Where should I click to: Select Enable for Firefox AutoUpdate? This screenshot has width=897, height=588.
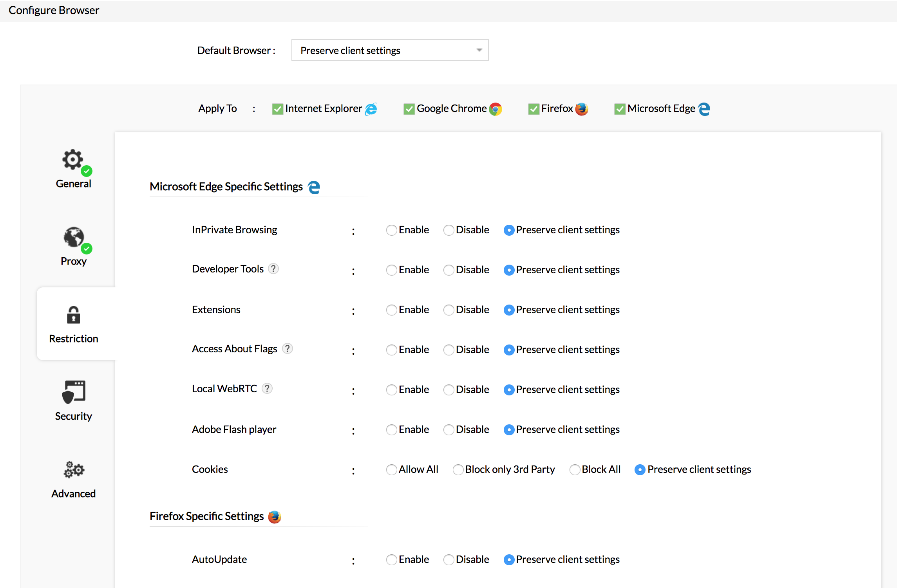(391, 560)
